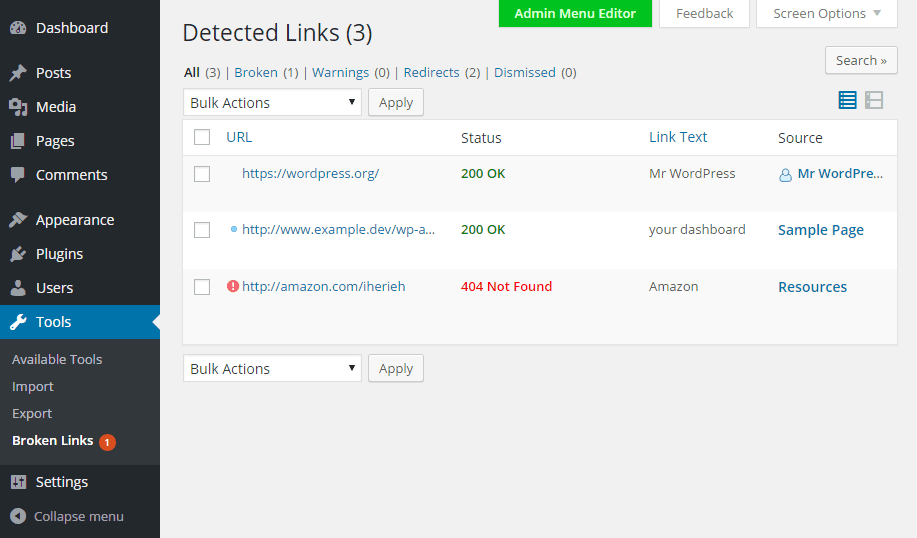Click the Comments speech bubble icon
This screenshot has width=917, height=538.
coord(18,175)
